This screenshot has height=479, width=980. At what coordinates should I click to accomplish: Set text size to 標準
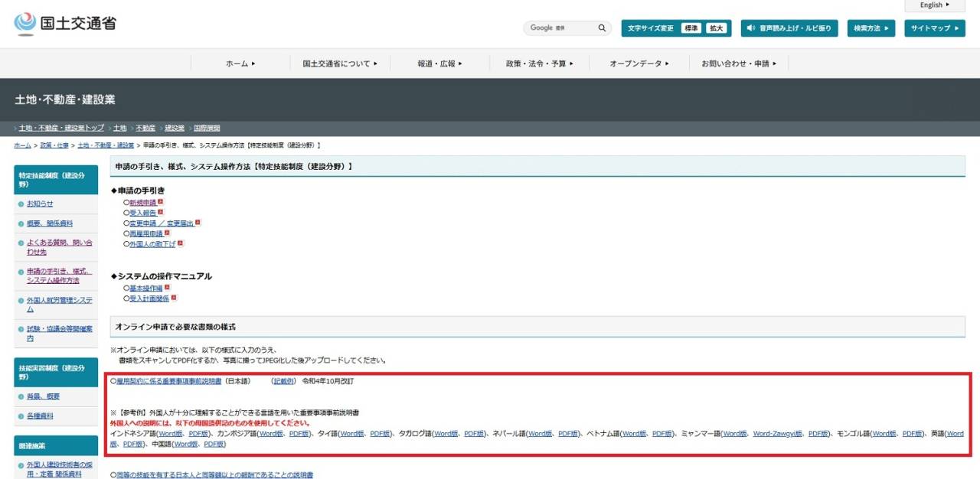pyautogui.click(x=691, y=28)
